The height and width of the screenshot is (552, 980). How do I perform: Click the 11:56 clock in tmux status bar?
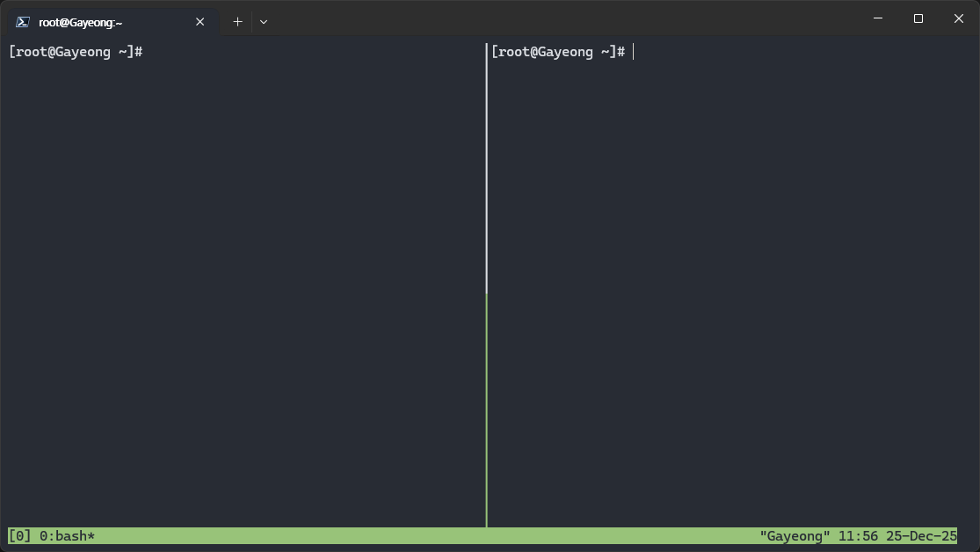pyautogui.click(x=855, y=535)
